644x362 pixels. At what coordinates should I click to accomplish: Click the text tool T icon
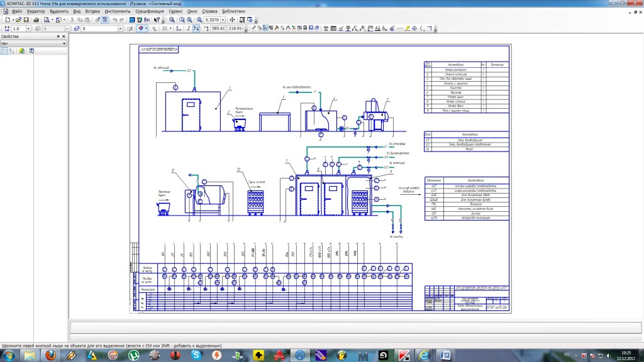(x=326, y=28)
